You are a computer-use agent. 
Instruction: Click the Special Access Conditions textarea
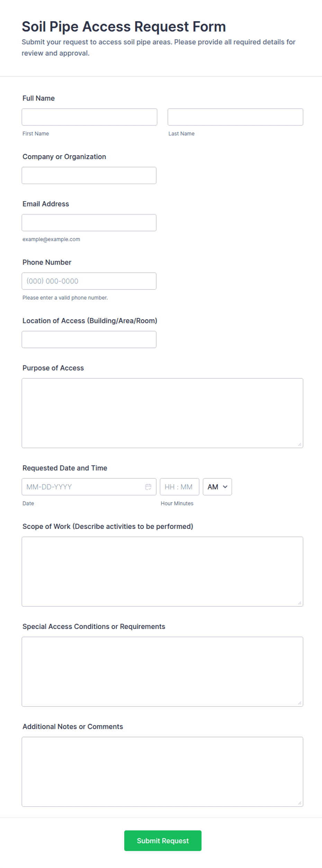(162, 672)
